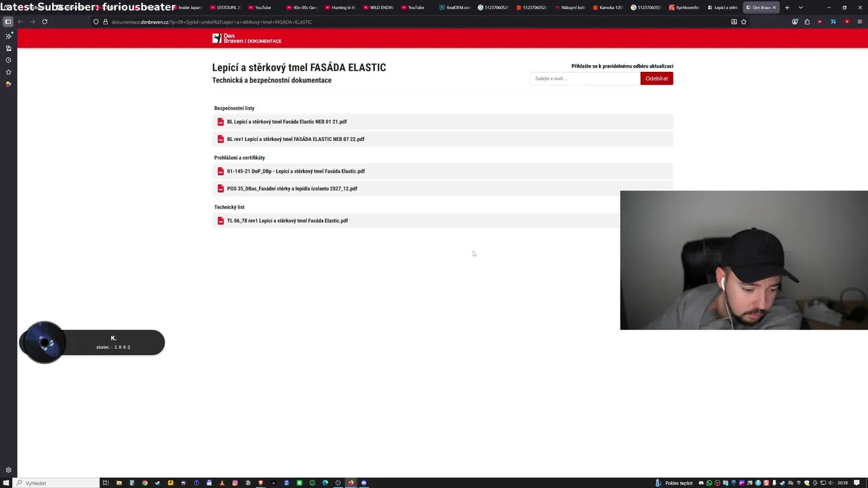
Task: Open account icon in browser toolbar
Action: pyautogui.click(x=795, y=22)
